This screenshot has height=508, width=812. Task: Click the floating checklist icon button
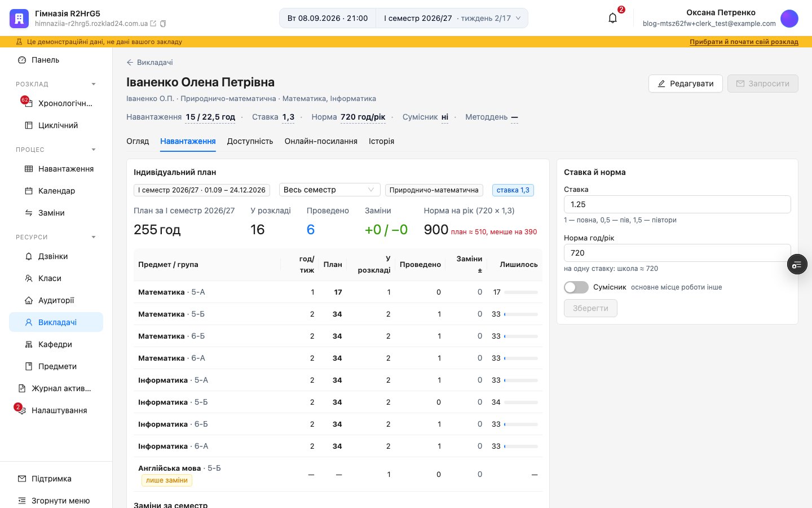coord(797,264)
